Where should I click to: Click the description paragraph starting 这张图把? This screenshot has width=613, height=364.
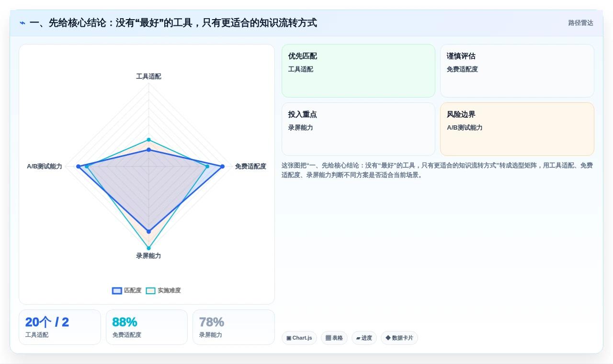(437, 170)
